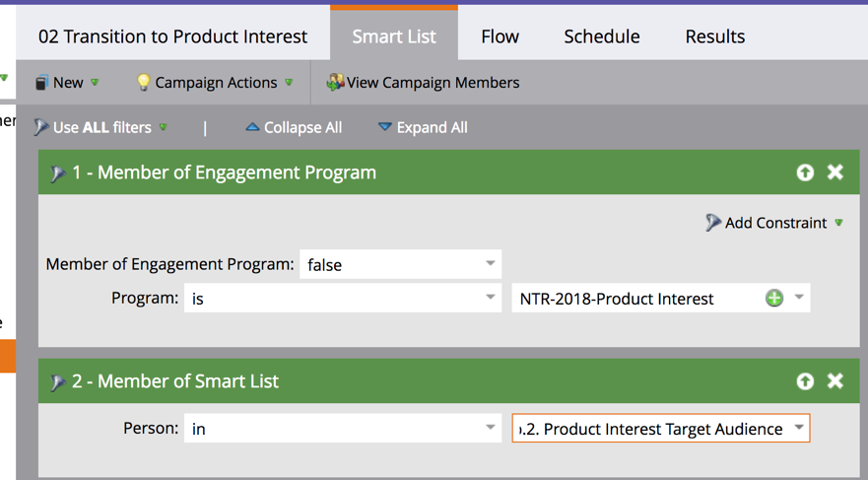Open the New dropdown menu
868x480 pixels.
click(x=67, y=83)
